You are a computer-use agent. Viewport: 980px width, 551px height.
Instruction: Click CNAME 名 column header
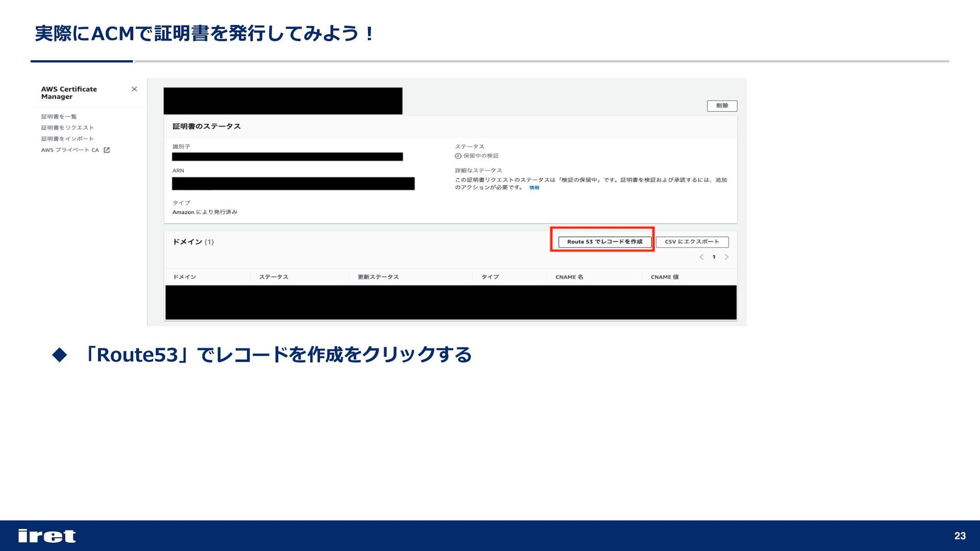(x=569, y=277)
